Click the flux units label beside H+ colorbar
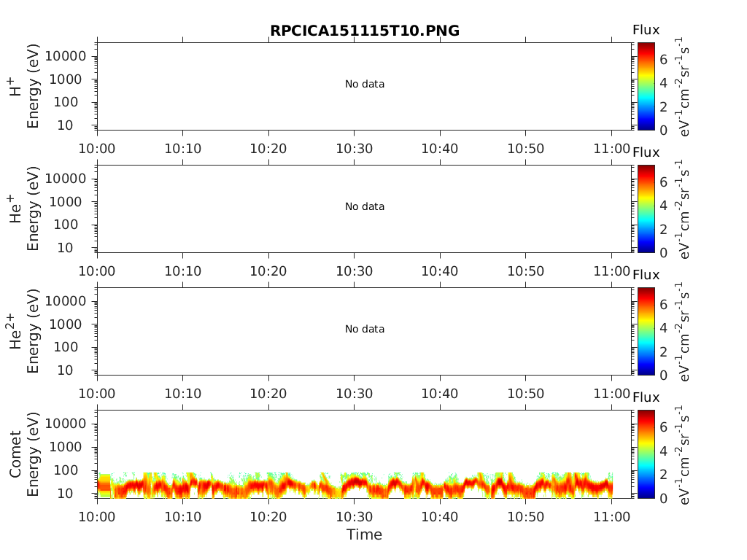The width and height of the screenshot is (747, 560). (x=682, y=87)
